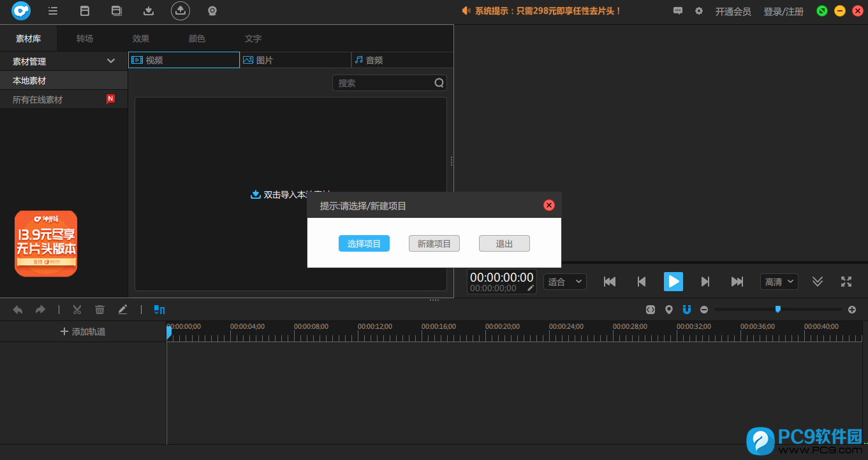Switch to the 颜色 color tab
Viewport: 868px width, 460px height.
197,39
